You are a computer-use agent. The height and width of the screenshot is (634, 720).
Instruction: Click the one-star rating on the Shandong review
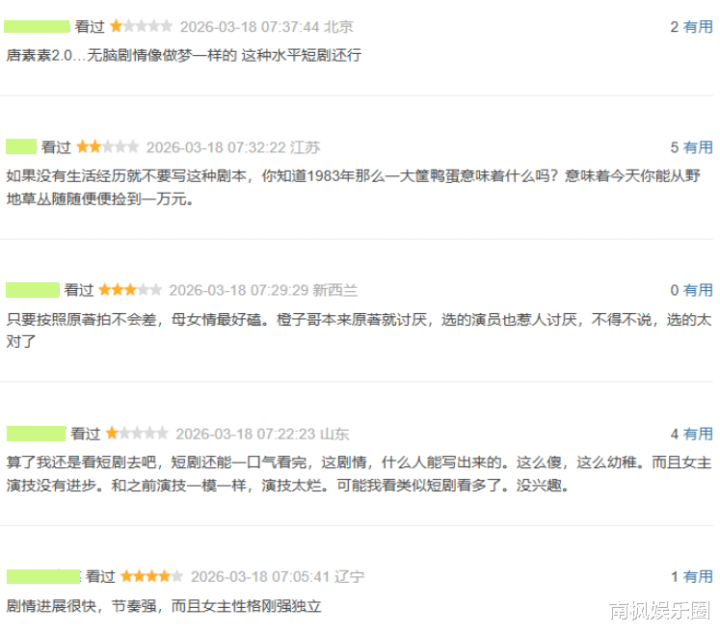137,434
